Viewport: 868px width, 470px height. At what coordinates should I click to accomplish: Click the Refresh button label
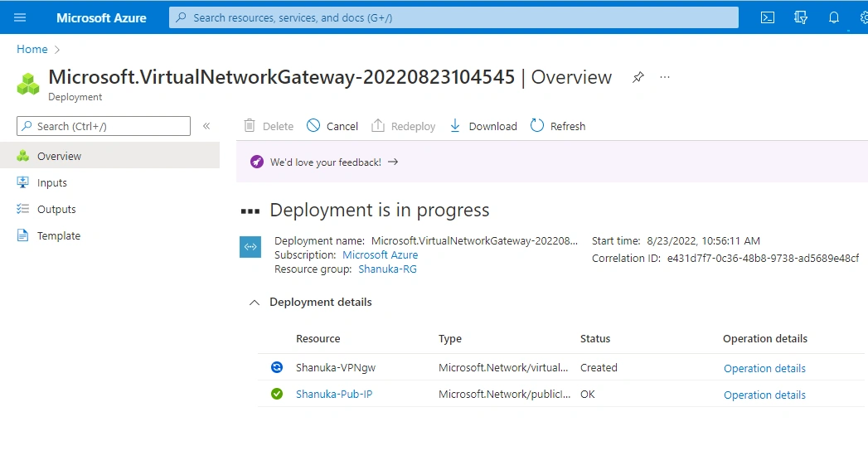coord(567,126)
